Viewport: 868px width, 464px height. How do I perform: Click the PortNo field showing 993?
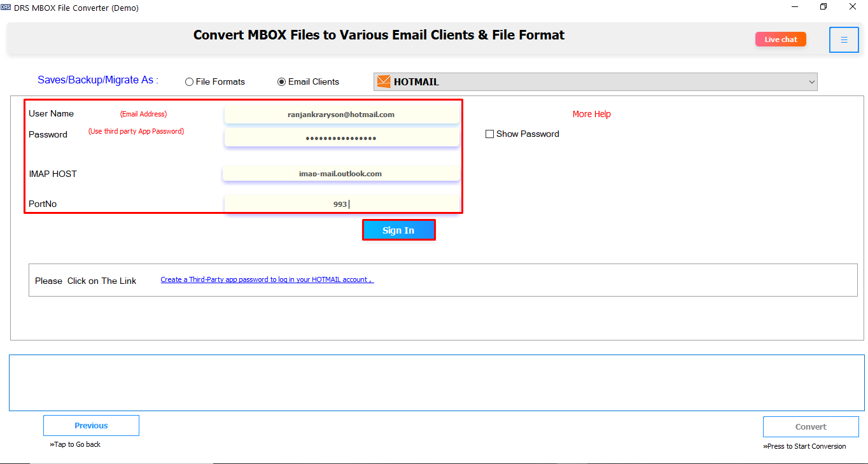(x=341, y=204)
